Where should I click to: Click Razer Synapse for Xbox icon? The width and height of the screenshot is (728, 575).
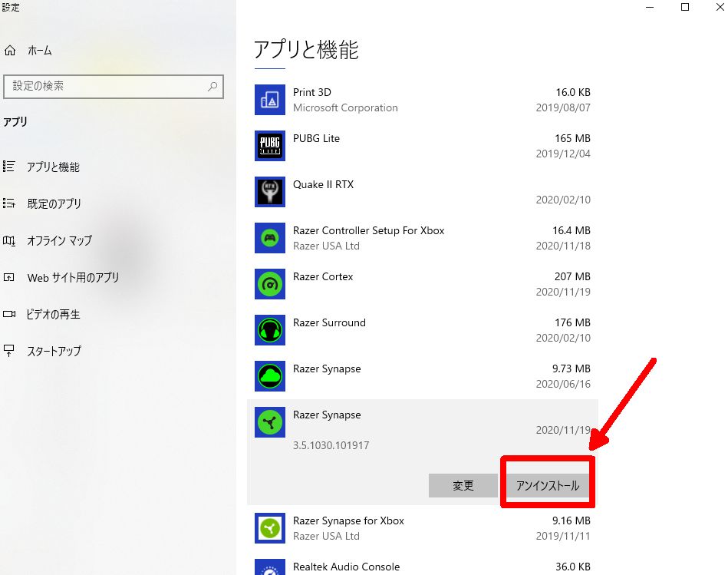(x=270, y=528)
